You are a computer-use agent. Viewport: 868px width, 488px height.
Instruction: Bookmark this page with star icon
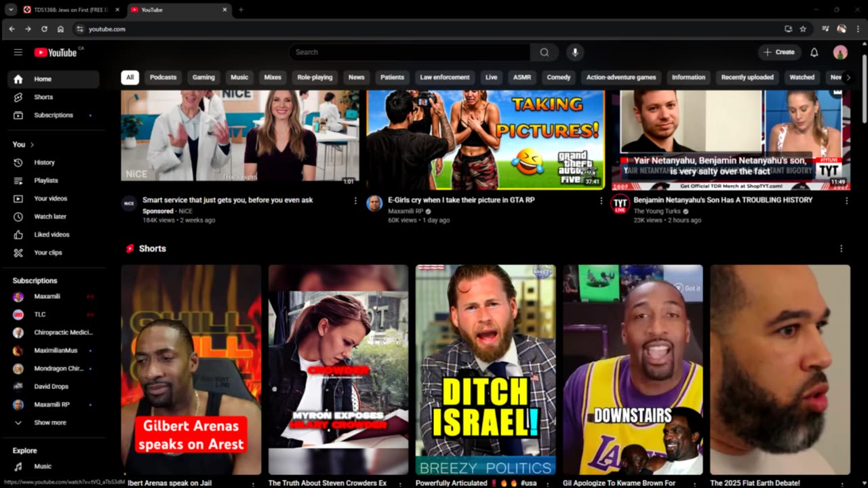803,29
